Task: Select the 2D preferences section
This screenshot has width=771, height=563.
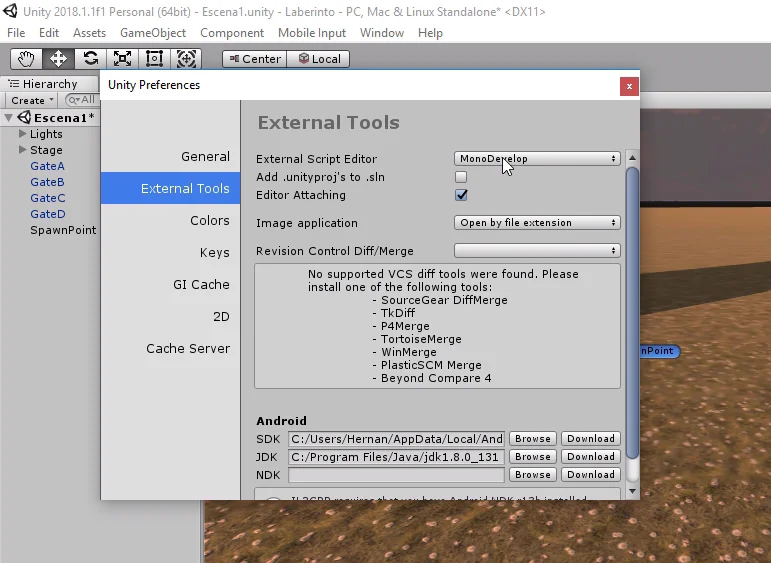Action: 170,316
